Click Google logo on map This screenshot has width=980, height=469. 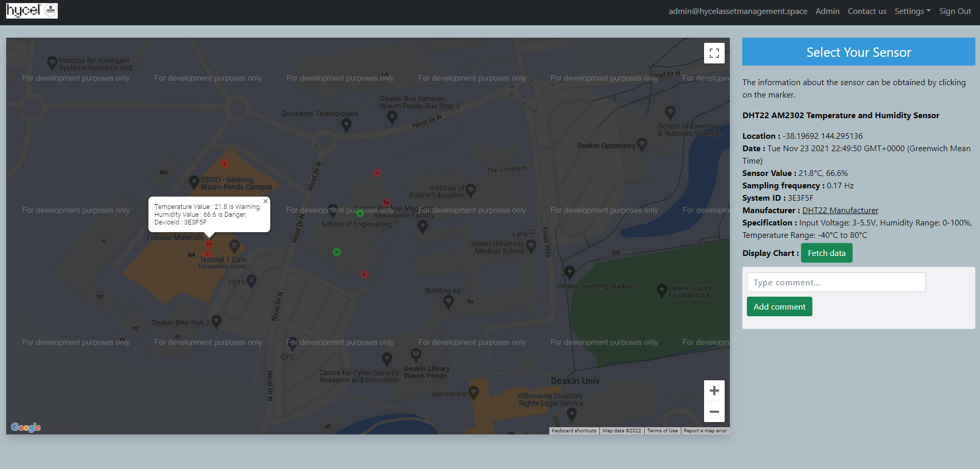click(26, 427)
